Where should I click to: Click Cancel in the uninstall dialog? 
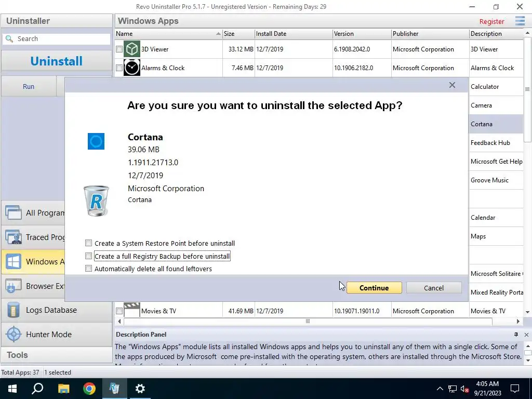tap(434, 288)
